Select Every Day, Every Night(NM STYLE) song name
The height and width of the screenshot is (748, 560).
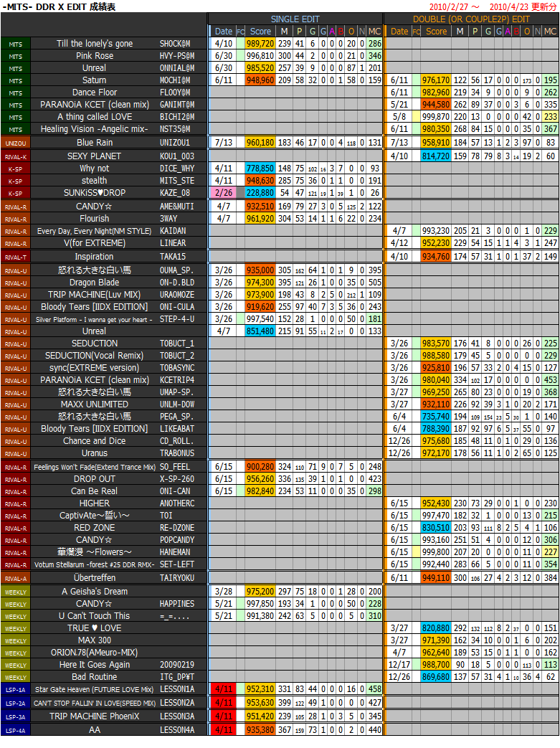pos(95,231)
